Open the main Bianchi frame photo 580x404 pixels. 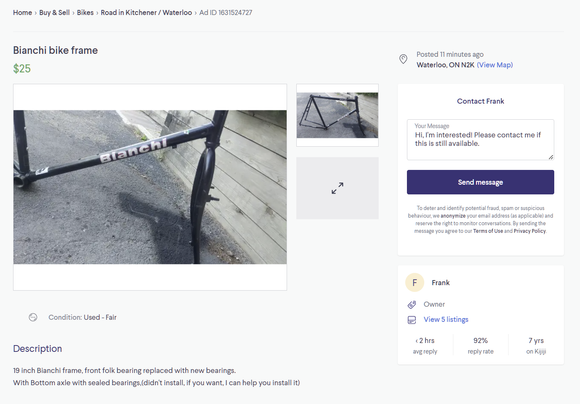[x=150, y=187]
